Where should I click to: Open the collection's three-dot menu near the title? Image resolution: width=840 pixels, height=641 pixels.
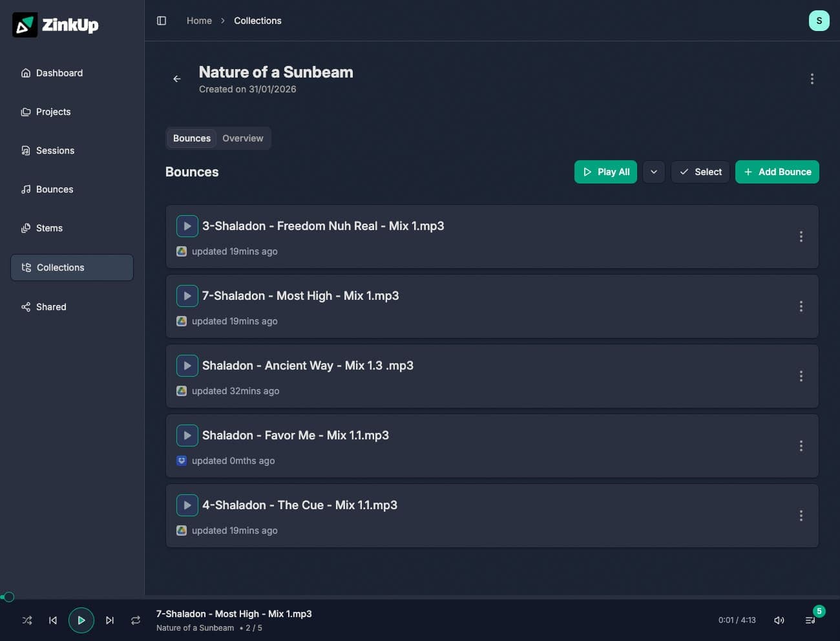pos(812,79)
